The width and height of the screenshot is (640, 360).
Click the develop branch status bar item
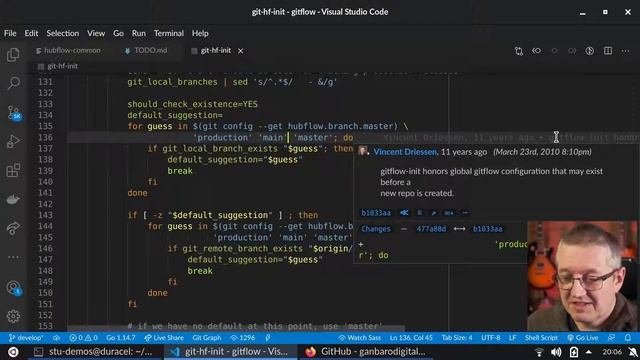pos(26,338)
